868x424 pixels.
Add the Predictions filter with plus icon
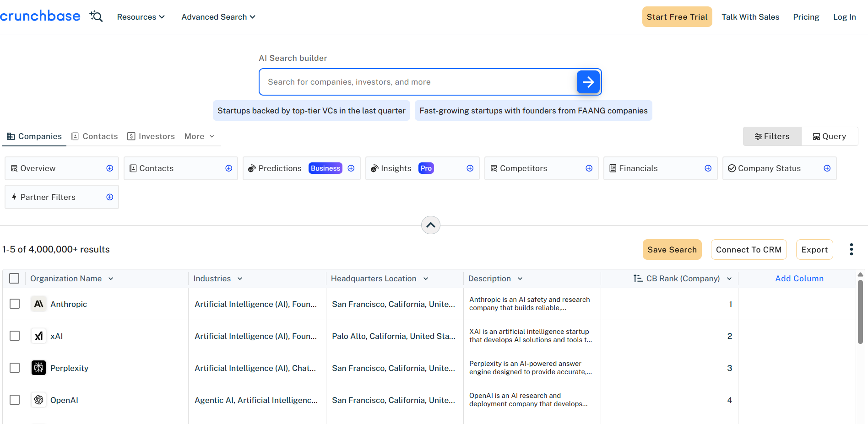click(x=351, y=168)
